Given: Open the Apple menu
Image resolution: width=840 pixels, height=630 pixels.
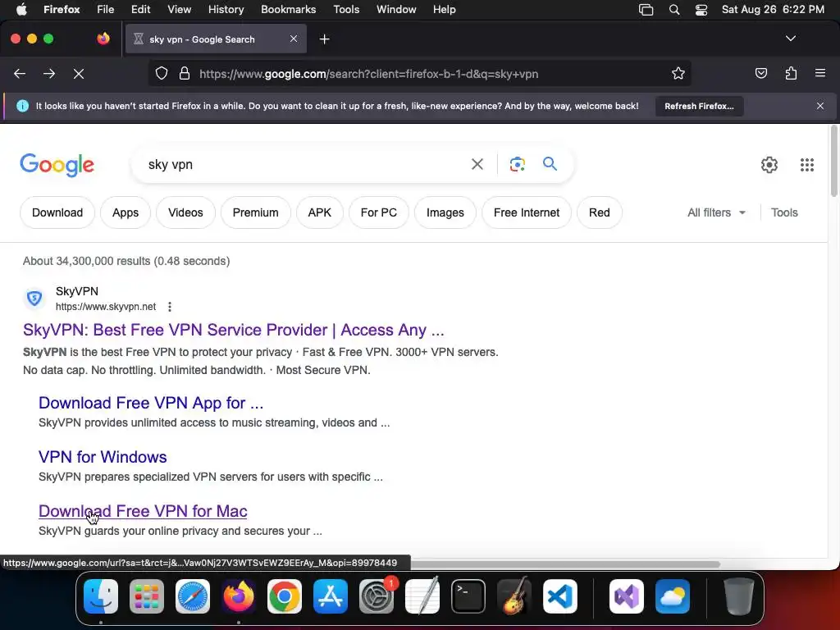Looking at the screenshot, I should [x=21, y=9].
